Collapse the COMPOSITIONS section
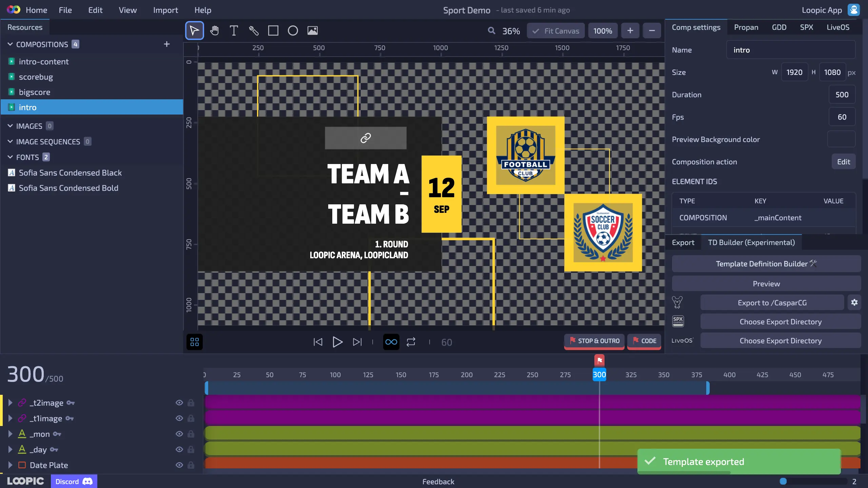Screen dimensions: 868x488 coord(10,44)
